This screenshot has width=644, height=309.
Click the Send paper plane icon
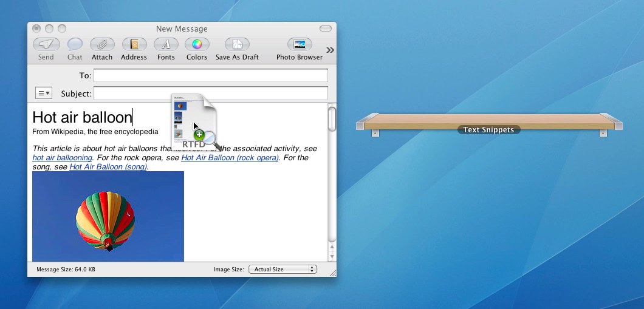(46, 45)
